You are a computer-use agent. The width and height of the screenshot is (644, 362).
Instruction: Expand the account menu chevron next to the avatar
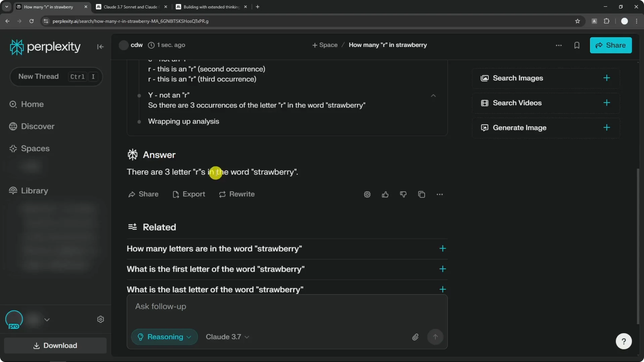tap(47, 320)
